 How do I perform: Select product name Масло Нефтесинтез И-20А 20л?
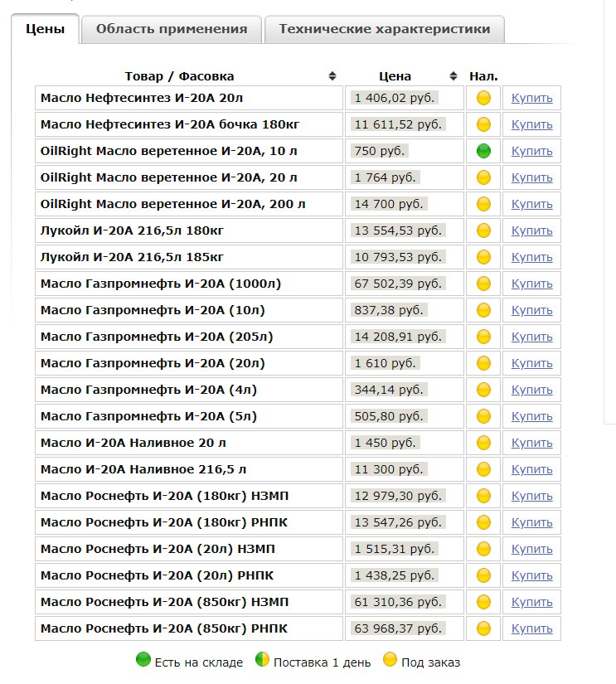click(142, 98)
